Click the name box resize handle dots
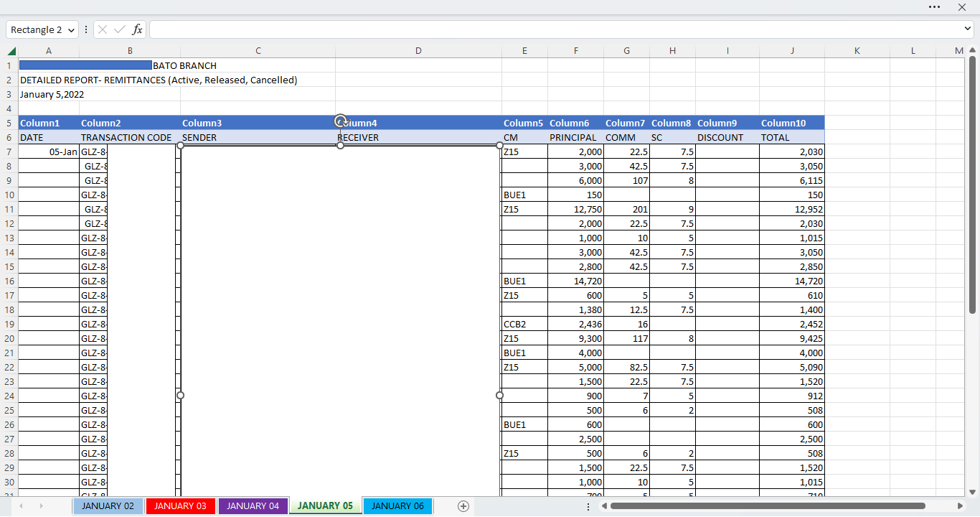Screen dimensions: 980x517 click(x=86, y=29)
